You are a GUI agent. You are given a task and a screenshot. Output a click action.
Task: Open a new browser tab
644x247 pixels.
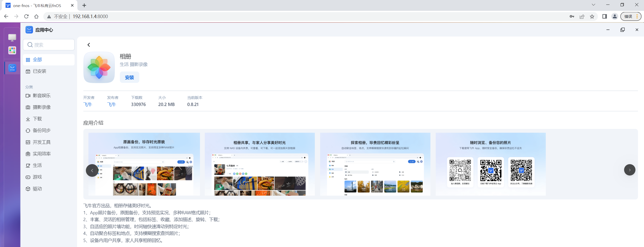[x=84, y=5]
